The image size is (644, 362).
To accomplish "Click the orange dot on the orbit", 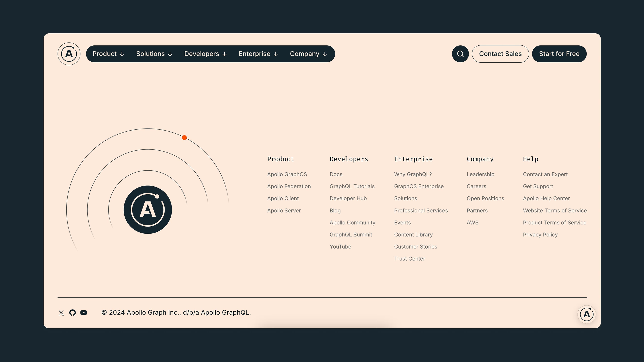I will 184,138.
